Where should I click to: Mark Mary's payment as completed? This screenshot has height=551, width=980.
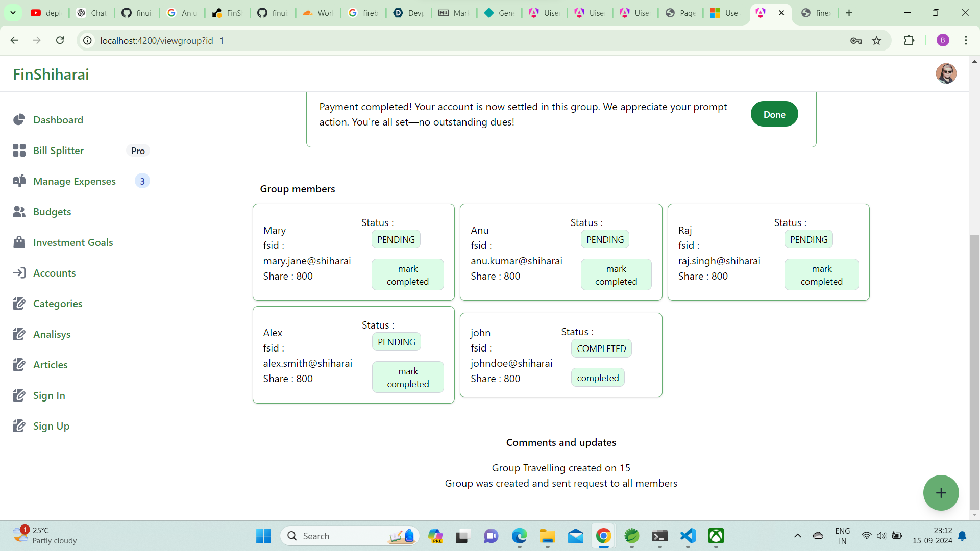407,275
